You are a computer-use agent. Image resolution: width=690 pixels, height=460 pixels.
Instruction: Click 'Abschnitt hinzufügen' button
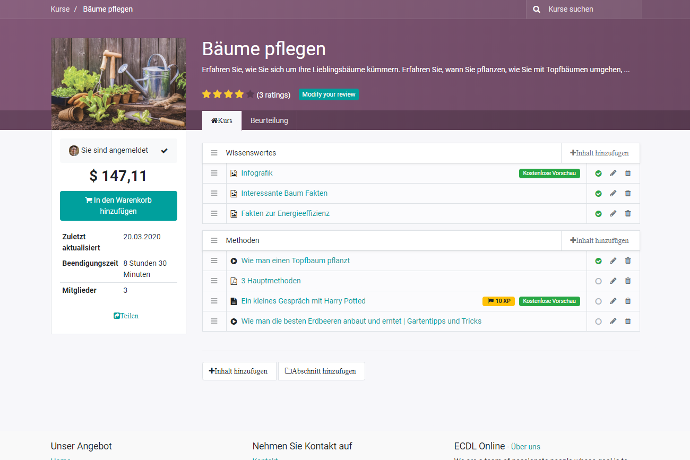(x=321, y=371)
